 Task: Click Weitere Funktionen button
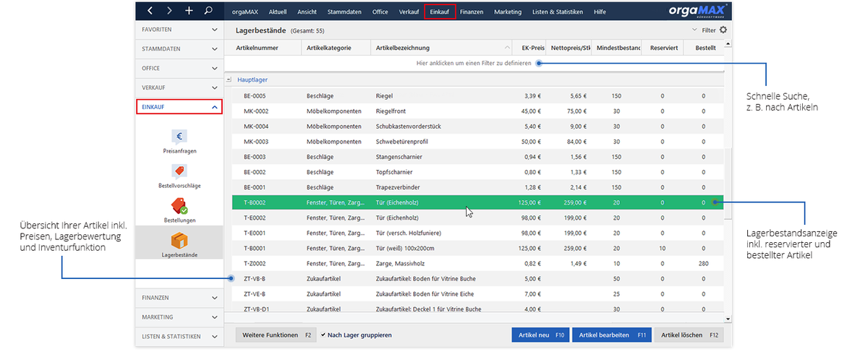pyautogui.click(x=276, y=335)
